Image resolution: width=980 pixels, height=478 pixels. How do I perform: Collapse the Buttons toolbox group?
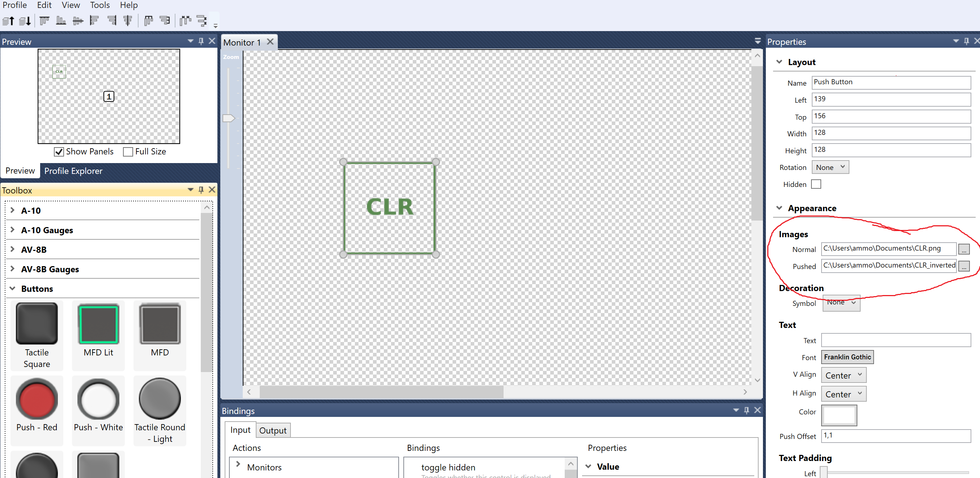(13, 288)
